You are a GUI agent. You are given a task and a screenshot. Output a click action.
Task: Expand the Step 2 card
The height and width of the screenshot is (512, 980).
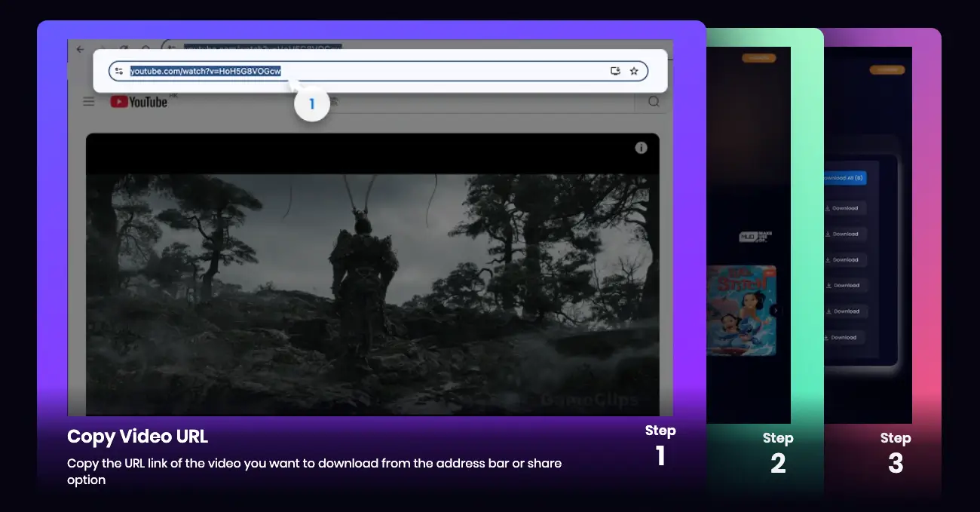(777, 452)
